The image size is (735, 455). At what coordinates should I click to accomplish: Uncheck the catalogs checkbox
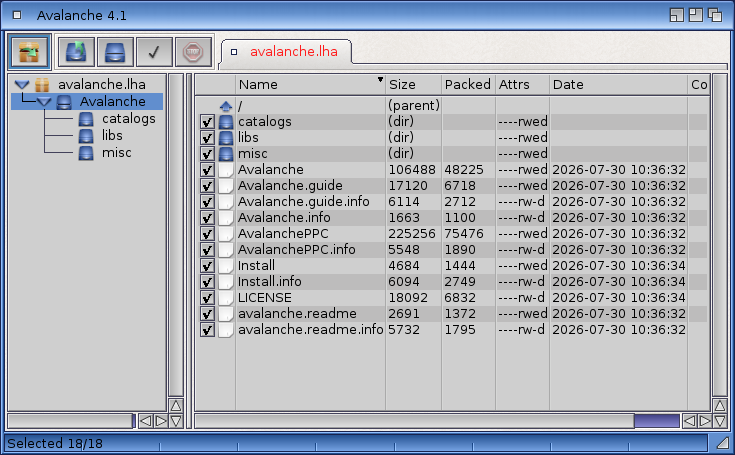click(x=207, y=122)
